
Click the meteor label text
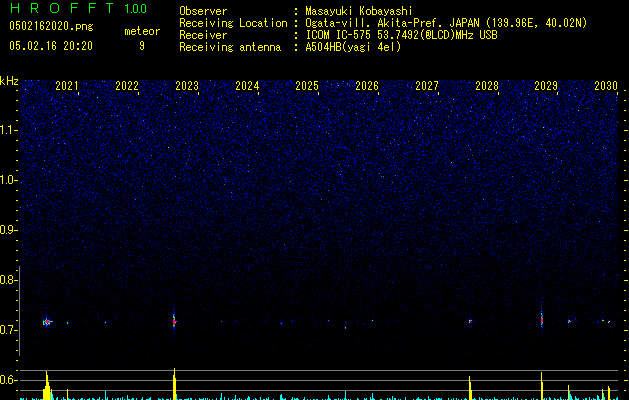pyautogui.click(x=142, y=31)
